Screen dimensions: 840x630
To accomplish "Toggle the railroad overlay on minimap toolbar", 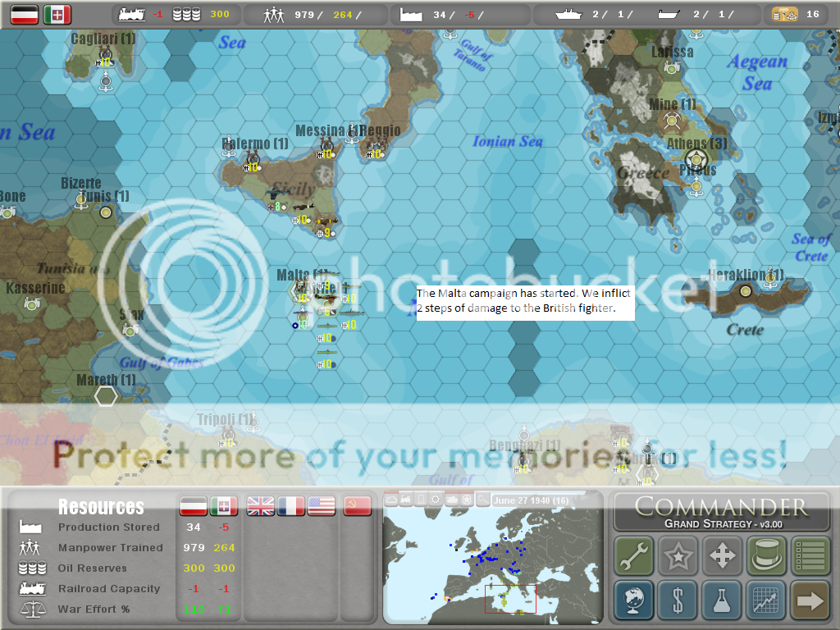I will point(406,500).
